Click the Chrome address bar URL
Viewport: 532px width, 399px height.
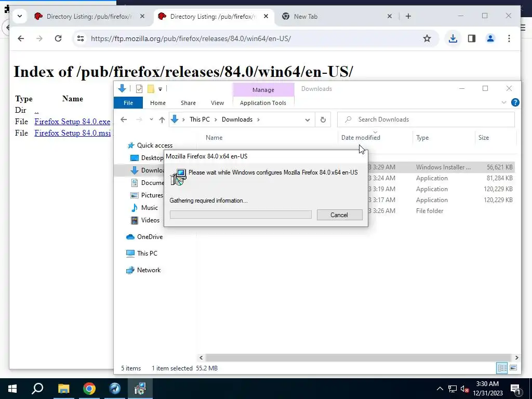(191, 38)
